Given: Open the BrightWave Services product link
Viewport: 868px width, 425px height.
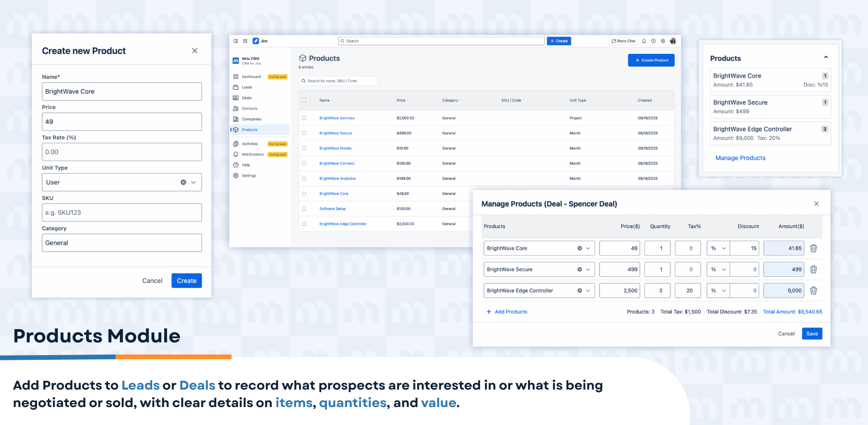Looking at the screenshot, I should pyautogui.click(x=337, y=118).
